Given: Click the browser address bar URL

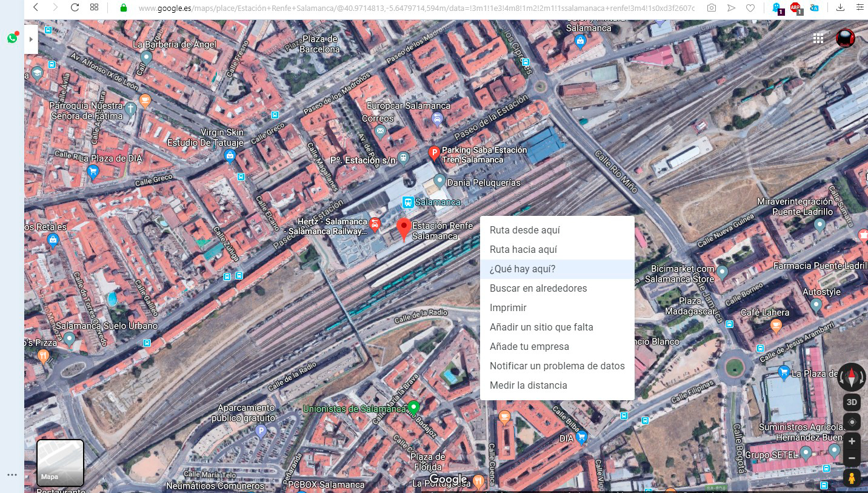Looking at the screenshot, I should [x=417, y=8].
